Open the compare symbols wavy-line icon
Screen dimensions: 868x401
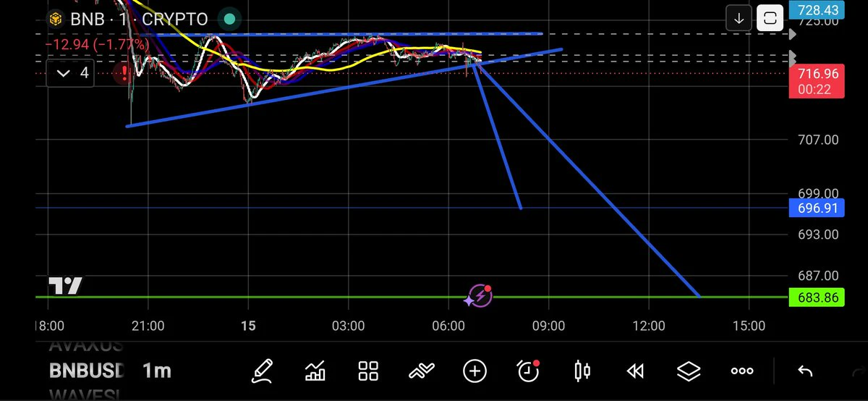pos(422,371)
